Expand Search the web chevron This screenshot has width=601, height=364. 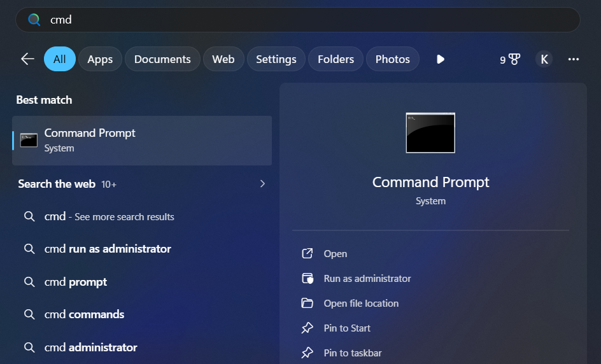click(262, 184)
